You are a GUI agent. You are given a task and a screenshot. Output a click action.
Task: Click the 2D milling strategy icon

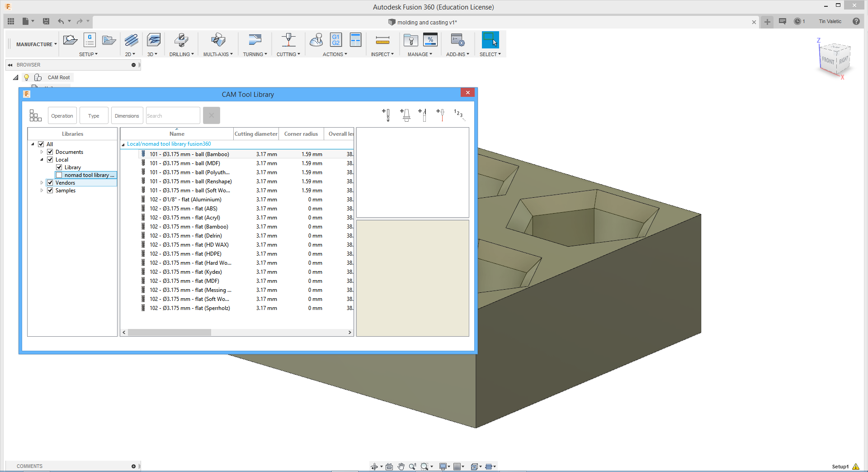coord(131,40)
